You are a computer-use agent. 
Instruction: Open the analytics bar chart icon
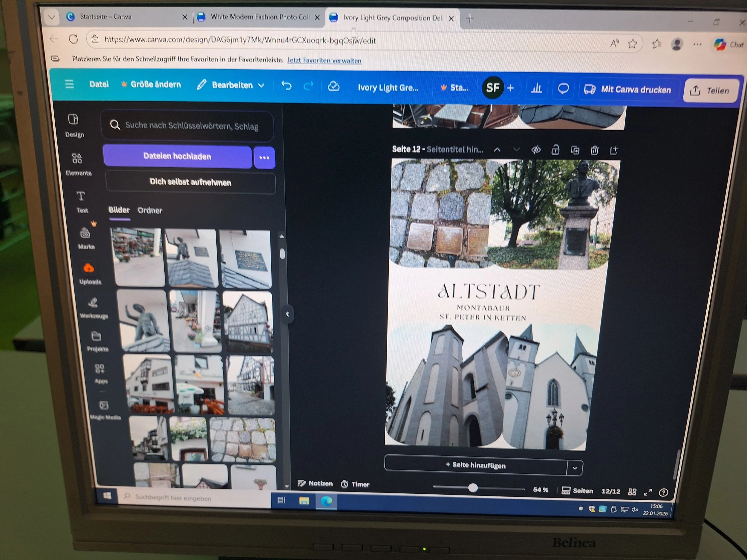pos(536,89)
